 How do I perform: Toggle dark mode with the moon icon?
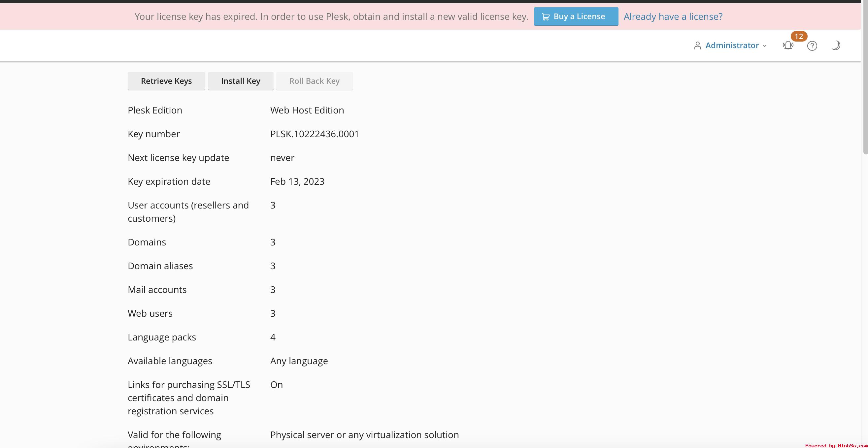(x=836, y=46)
